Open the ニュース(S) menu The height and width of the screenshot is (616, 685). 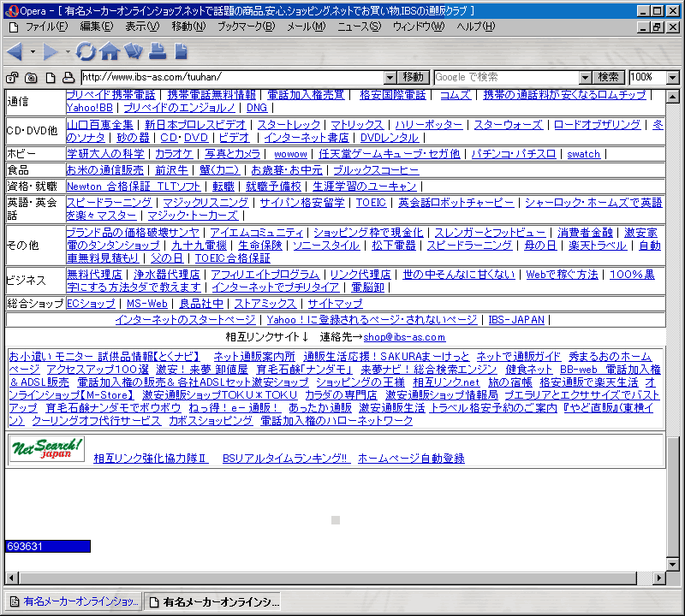359,27
